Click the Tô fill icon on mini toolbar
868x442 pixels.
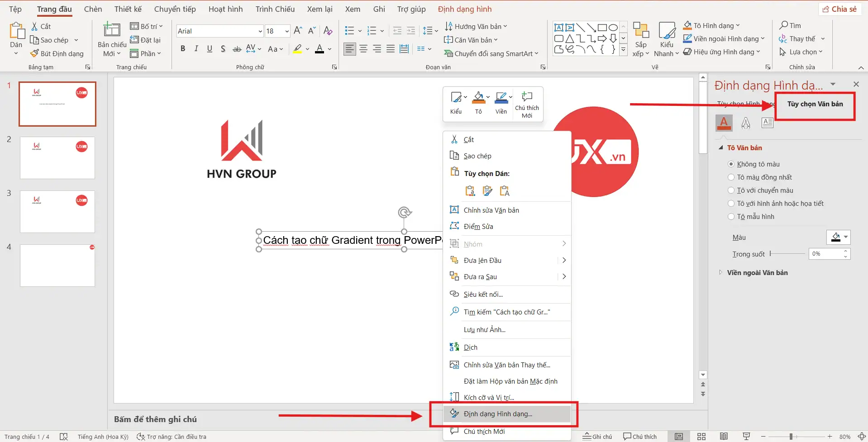[x=478, y=103]
